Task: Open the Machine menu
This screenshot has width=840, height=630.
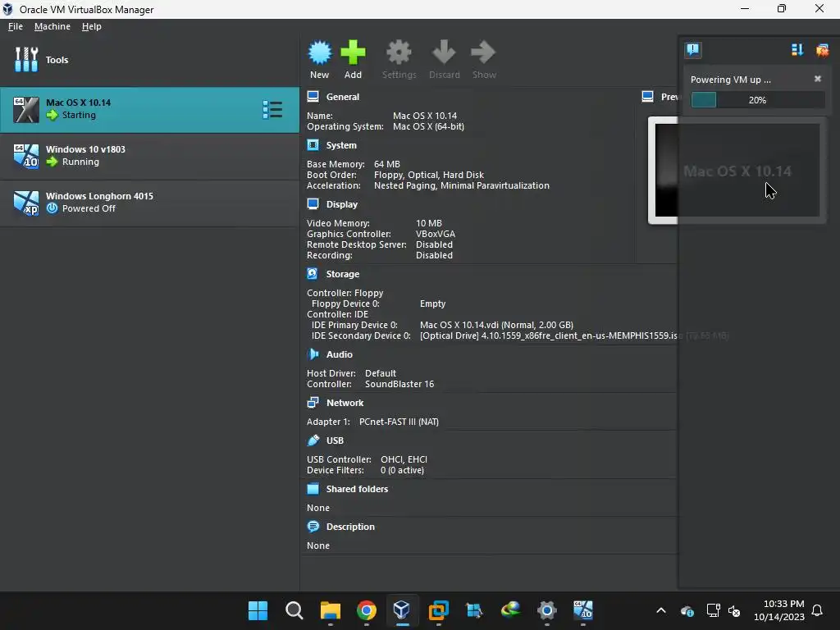Action: [x=52, y=26]
